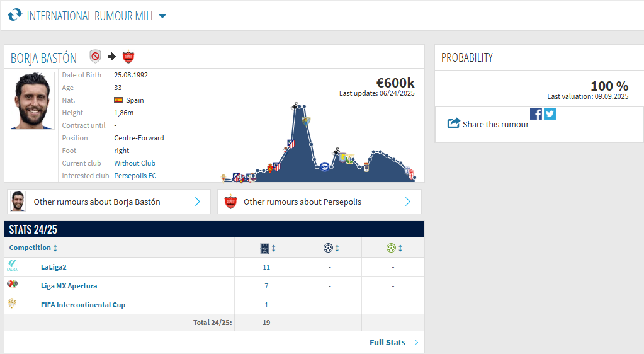Share the rumour on Twitter
The width and height of the screenshot is (644, 354).
550,113
